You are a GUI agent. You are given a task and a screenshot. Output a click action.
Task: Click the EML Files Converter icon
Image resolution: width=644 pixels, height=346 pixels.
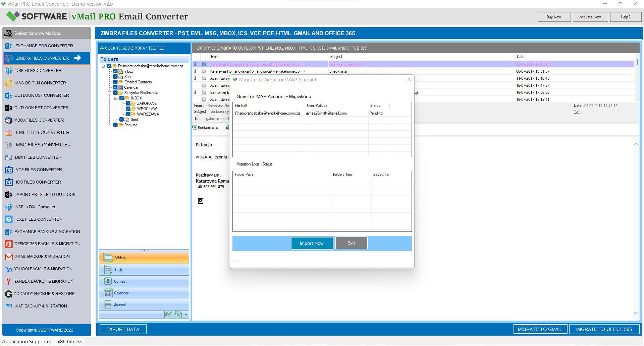pos(9,133)
